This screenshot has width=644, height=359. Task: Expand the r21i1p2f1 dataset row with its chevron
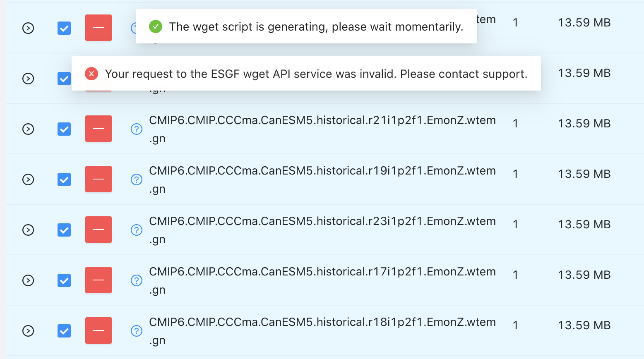tap(28, 129)
